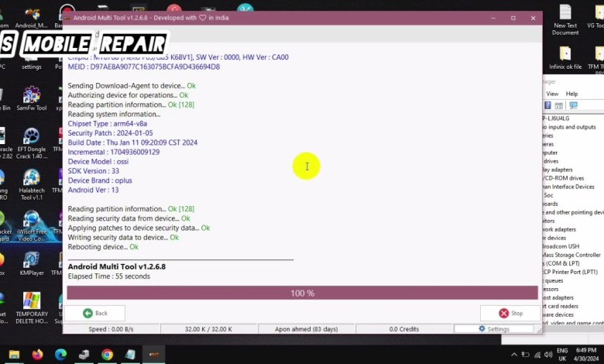This screenshot has width=604, height=364.
Task: Click the properties pane icon in the Device Manager toolbar
Action: click(x=559, y=105)
